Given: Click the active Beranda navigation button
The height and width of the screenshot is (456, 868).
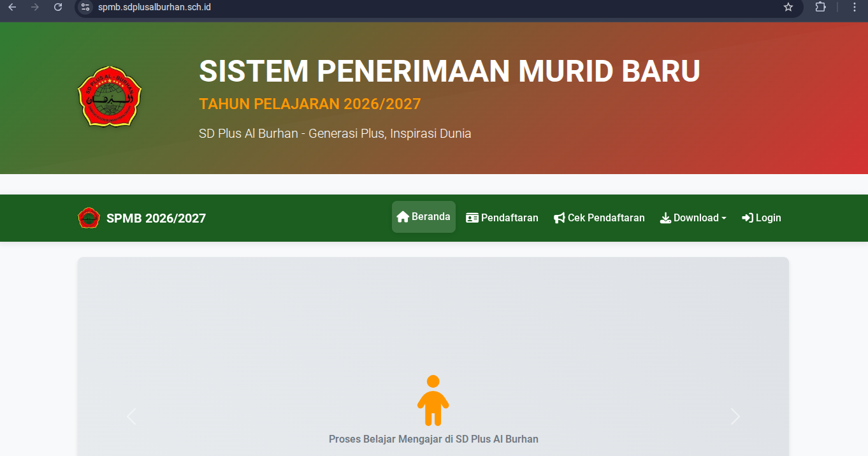Looking at the screenshot, I should [x=423, y=217].
